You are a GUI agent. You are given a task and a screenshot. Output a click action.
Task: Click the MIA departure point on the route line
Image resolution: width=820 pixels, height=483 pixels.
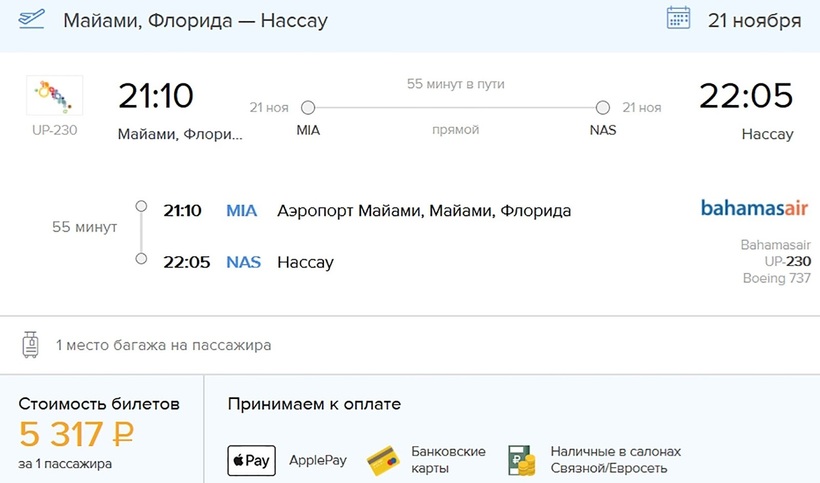coord(308,108)
